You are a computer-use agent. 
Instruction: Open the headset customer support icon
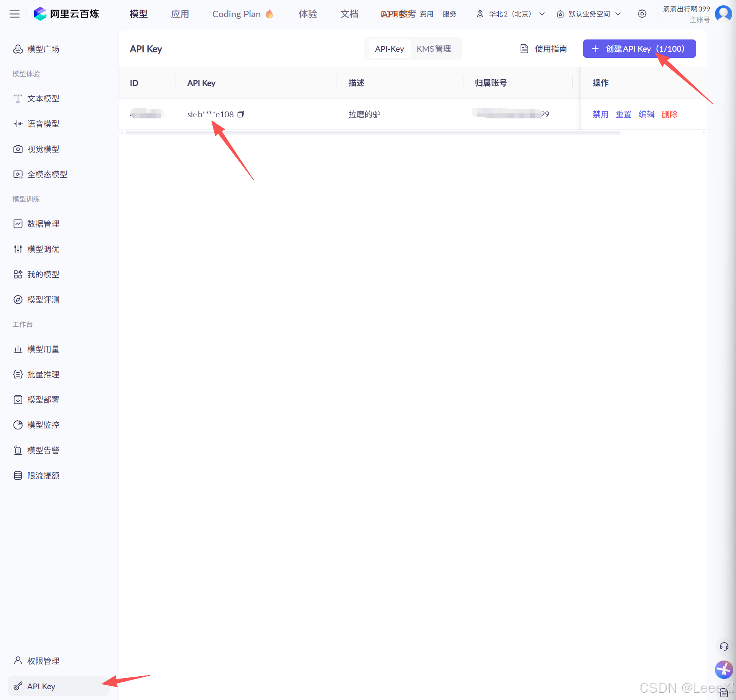point(724,647)
